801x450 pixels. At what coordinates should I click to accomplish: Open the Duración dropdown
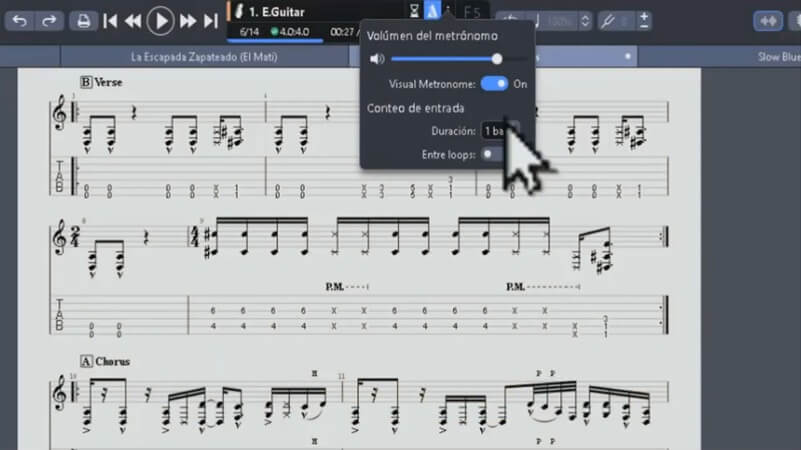[x=500, y=131]
